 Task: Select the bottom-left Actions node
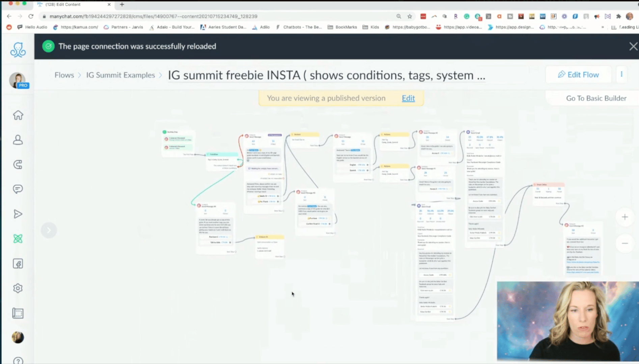coord(270,247)
